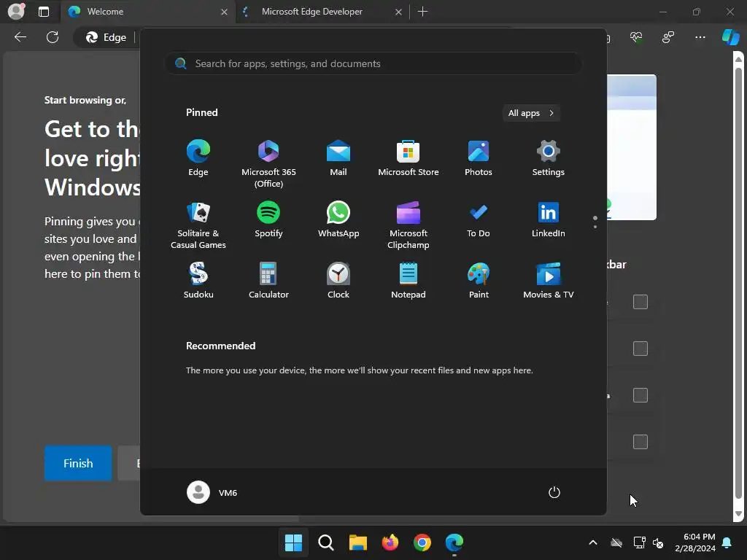Go to next page of pinned apps
The width and height of the screenshot is (747, 560).
coord(595,227)
